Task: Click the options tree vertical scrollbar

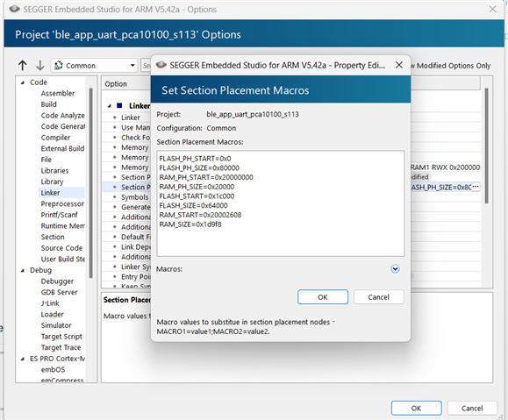Action: tap(91, 182)
